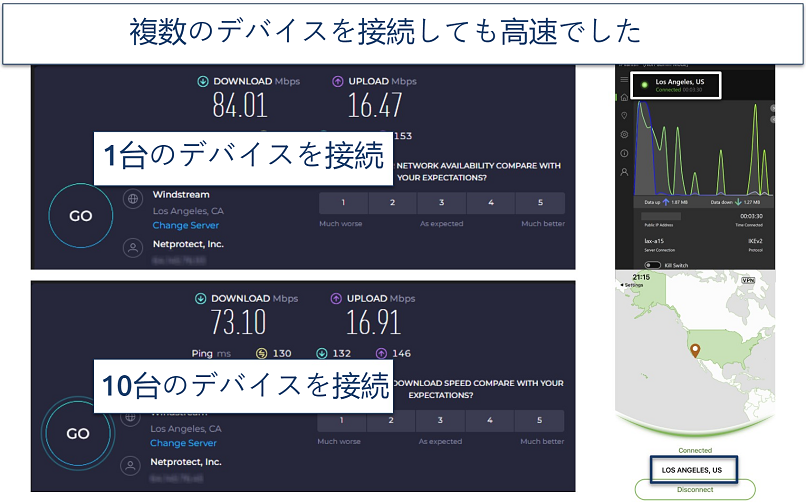806x503 pixels.
Task: Select rating 5 in the top survey
Action: (x=540, y=203)
